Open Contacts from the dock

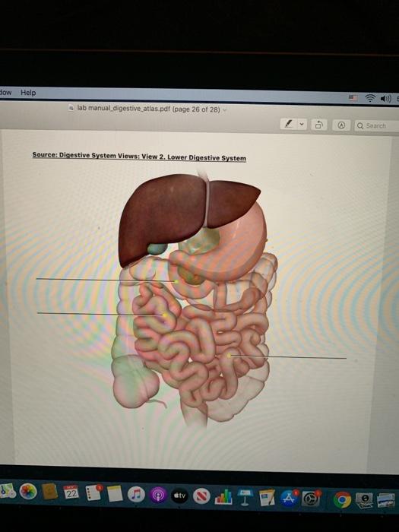click(50, 492)
